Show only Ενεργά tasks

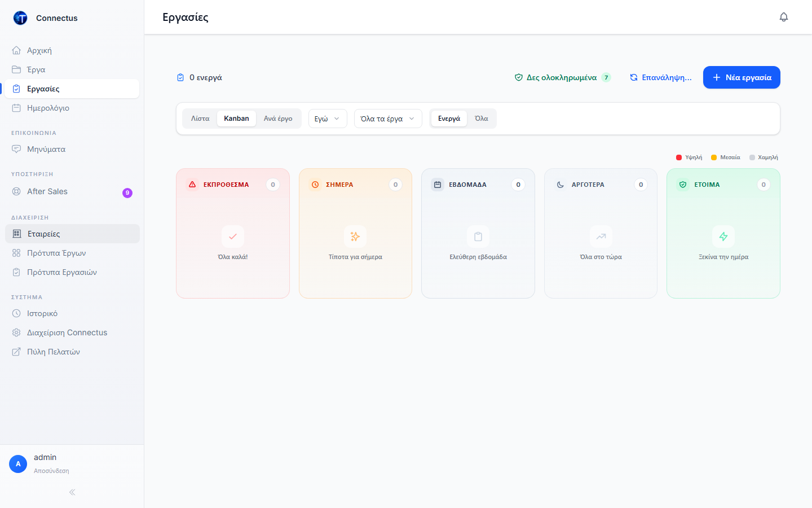pyautogui.click(x=449, y=119)
